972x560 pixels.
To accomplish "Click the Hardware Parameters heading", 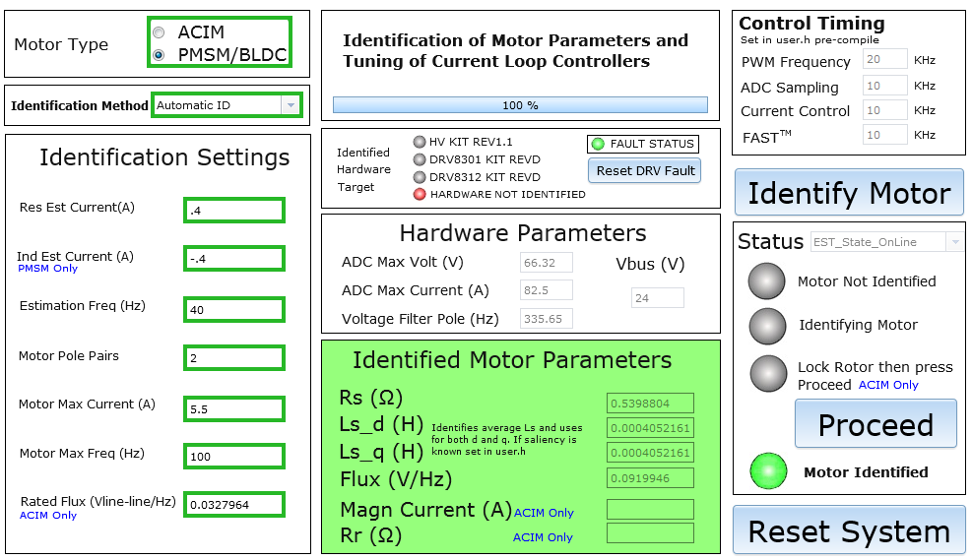I will (x=523, y=233).
